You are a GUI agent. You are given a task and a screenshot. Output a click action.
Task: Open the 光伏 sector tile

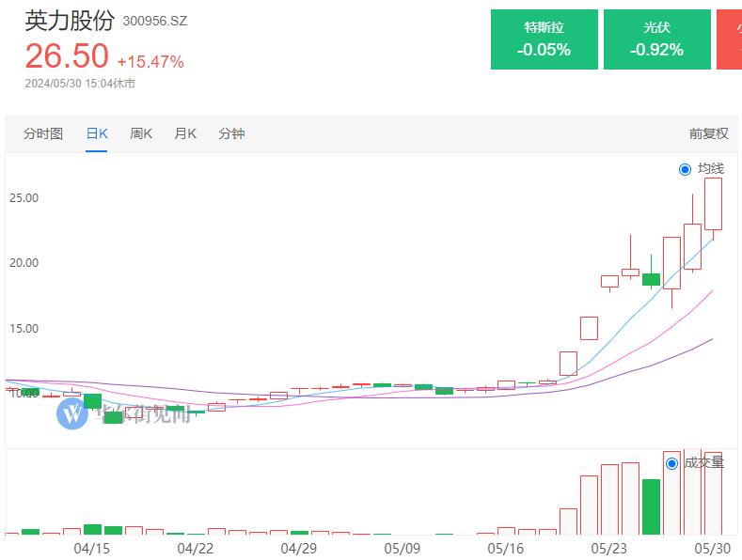coord(656,39)
